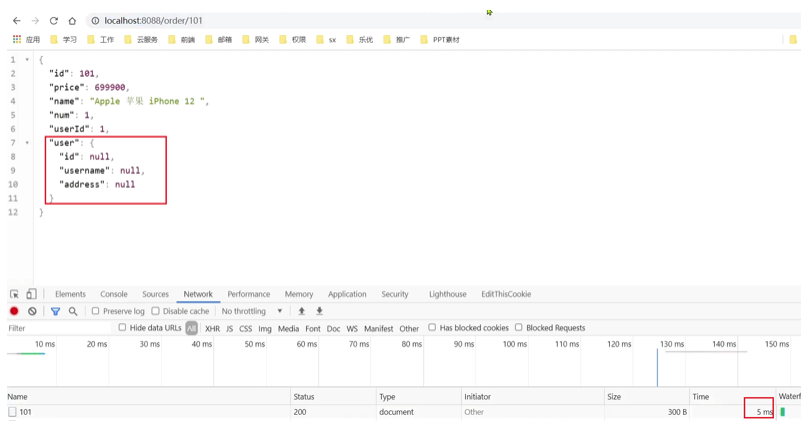This screenshot has width=811, height=434.
Task: Open the Lighthouse tab
Action: coord(448,294)
